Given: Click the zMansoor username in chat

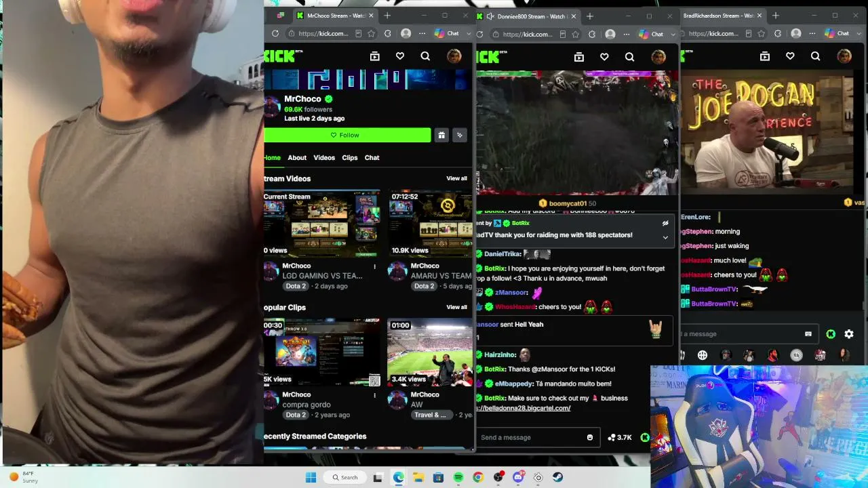Looking at the screenshot, I should point(511,293).
